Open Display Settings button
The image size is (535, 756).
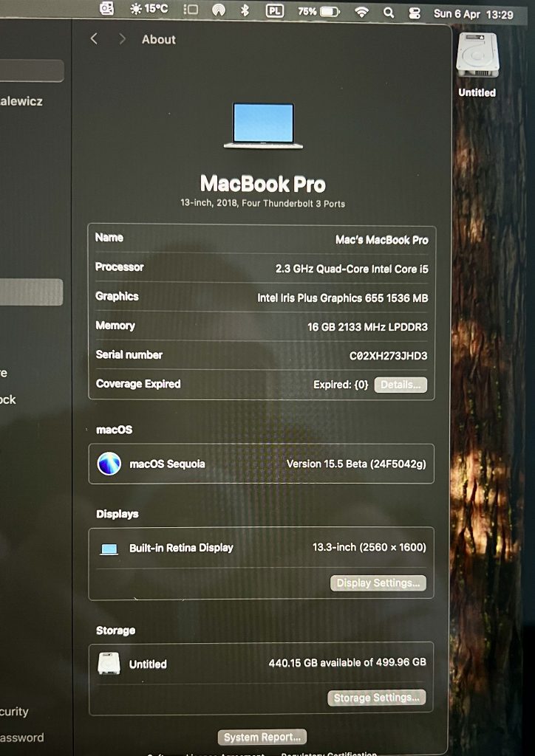pos(378,583)
